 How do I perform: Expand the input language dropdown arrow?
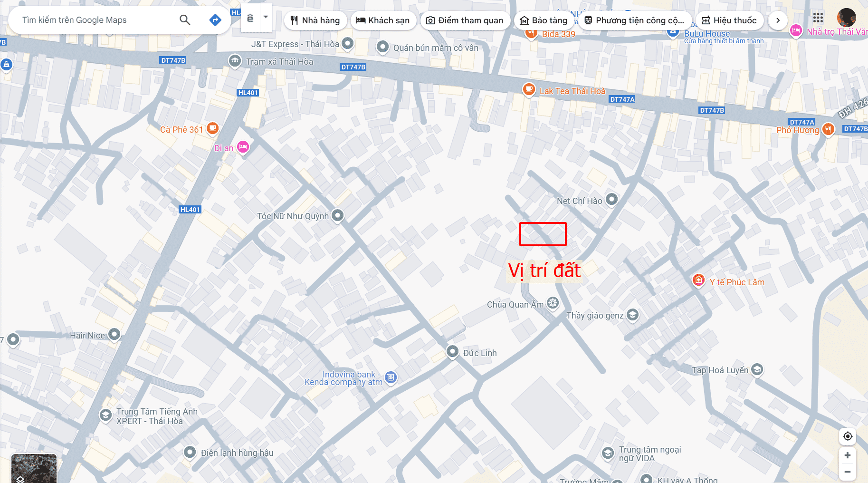click(266, 17)
